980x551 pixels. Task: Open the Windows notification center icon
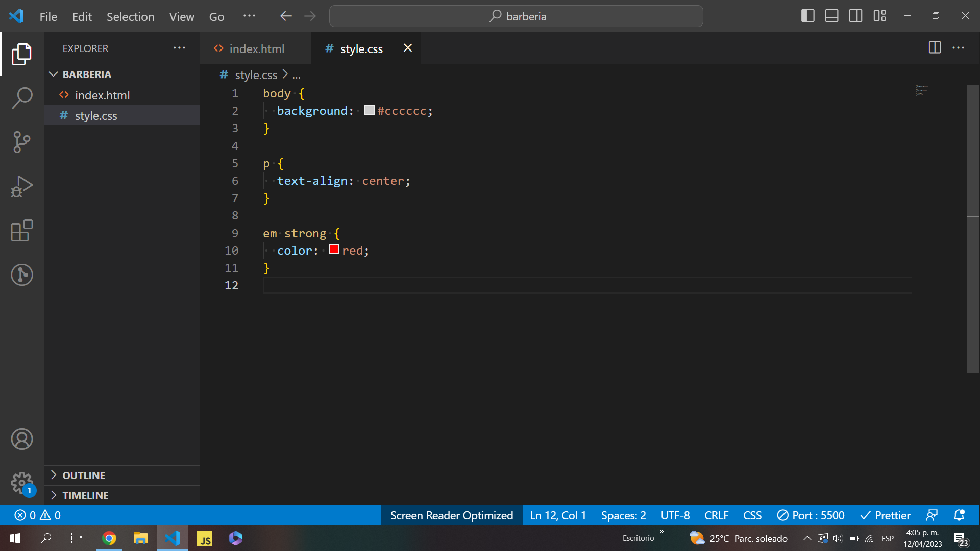point(961,539)
